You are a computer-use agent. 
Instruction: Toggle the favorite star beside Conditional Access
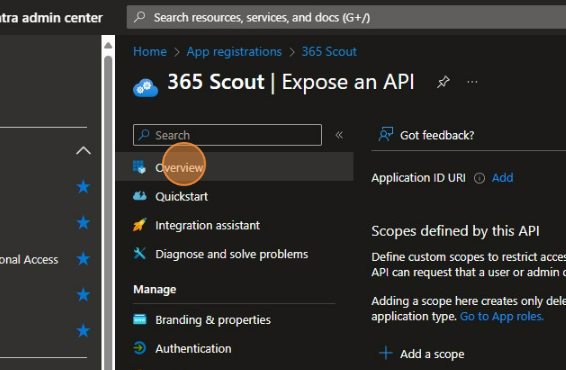83,259
